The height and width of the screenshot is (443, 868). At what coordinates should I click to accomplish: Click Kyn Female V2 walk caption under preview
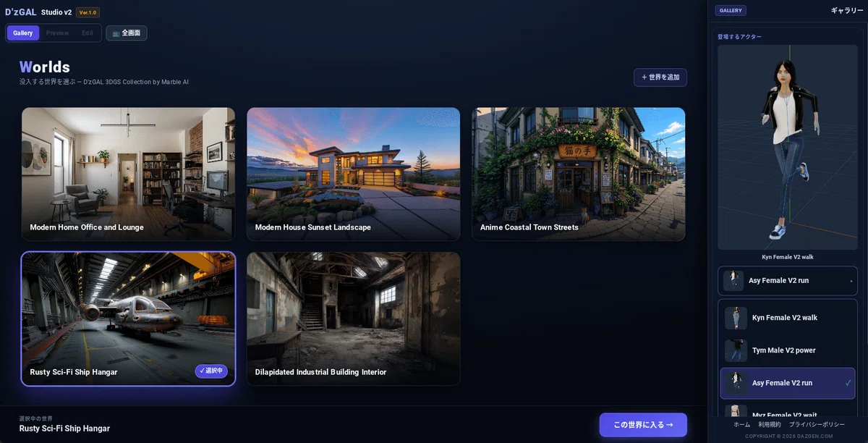point(787,257)
